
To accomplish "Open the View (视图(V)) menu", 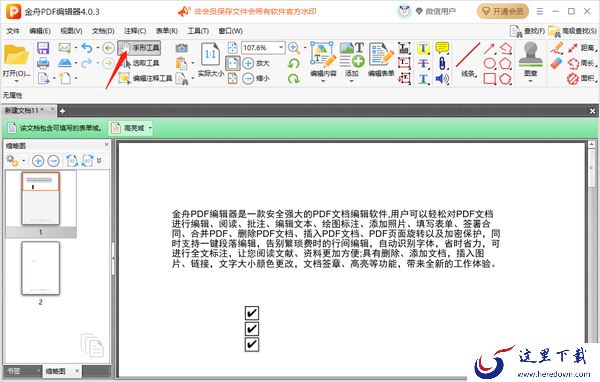I will (71, 31).
